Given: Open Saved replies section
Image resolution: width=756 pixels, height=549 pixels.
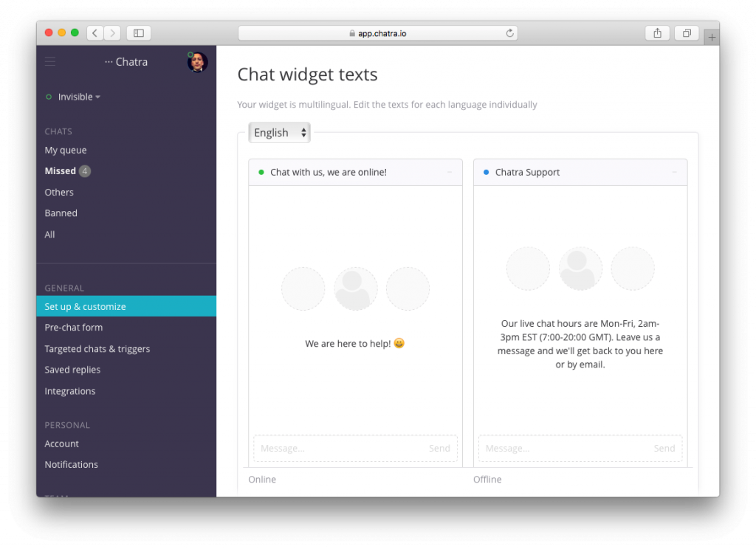Looking at the screenshot, I should click(72, 370).
